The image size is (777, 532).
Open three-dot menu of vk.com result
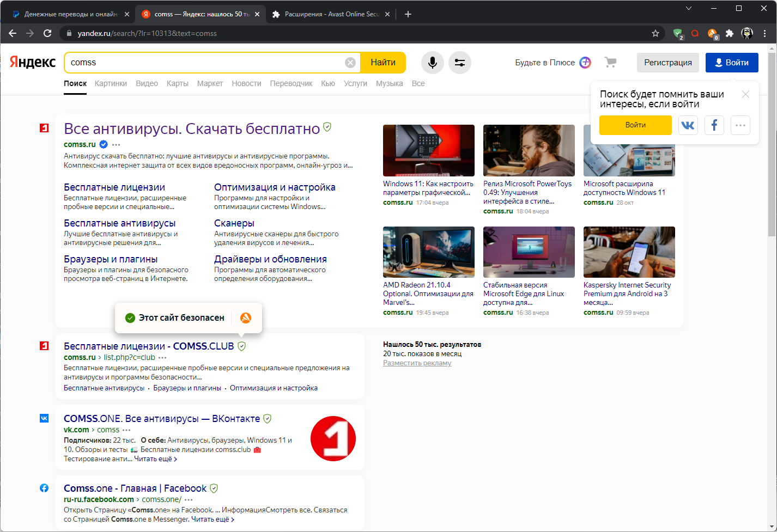[x=126, y=430]
